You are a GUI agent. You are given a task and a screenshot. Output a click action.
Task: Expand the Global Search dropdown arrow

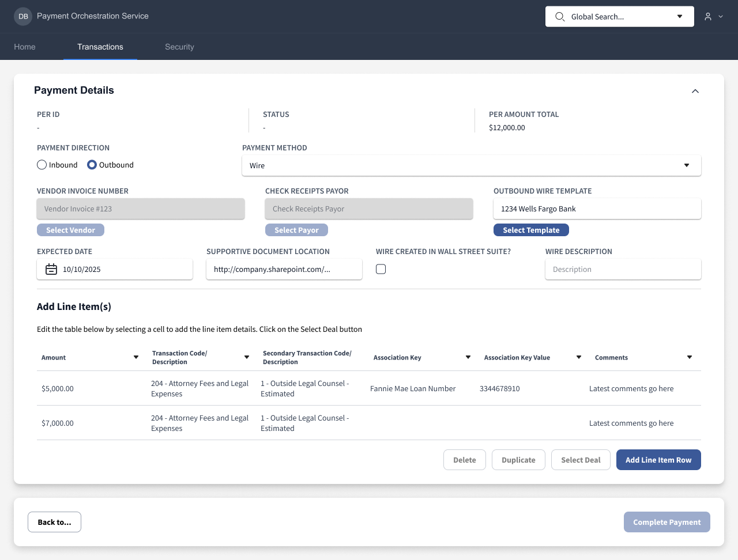[x=680, y=17]
